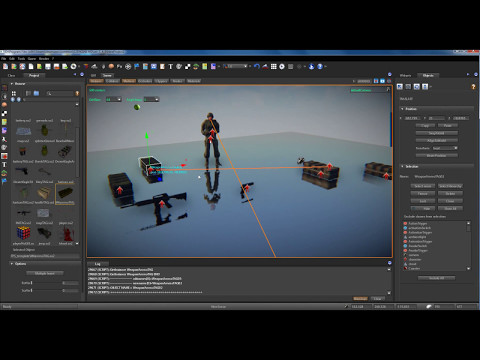Toggle the Extruders display button
The height and width of the screenshot is (360, 480).
pyautogui.click(x=145, y=81)
